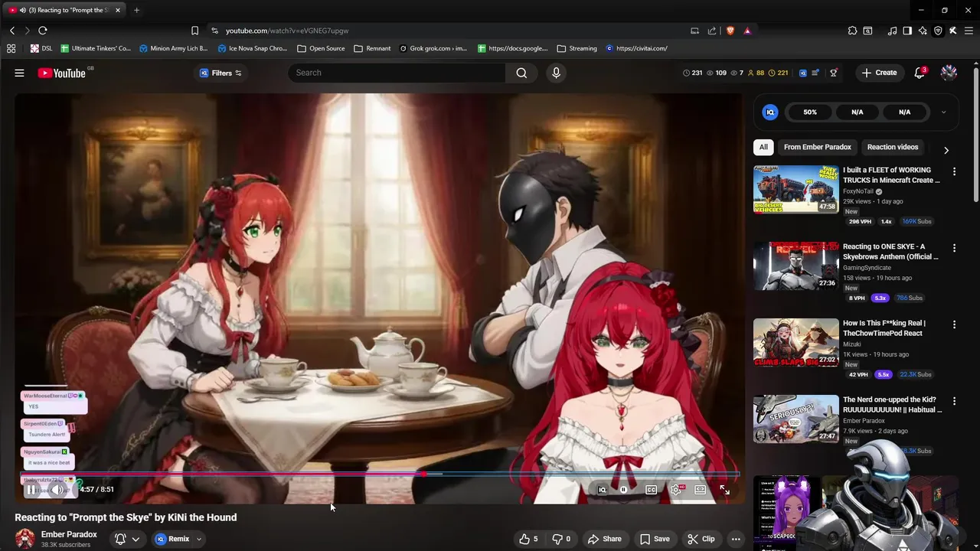Select the From Ember Paradox chip
The height and width of the screenshot is (551, 980).
pyautogui.click(x=817, y=147)
